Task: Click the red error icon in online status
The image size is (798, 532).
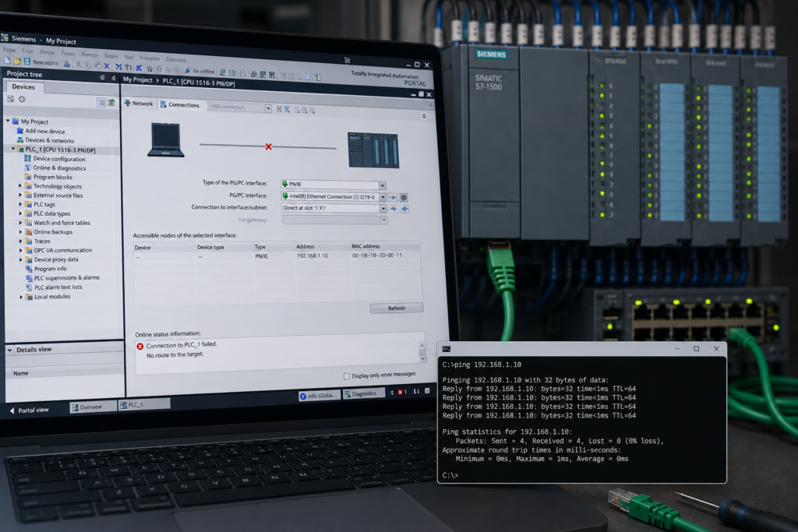Action: tap(140, 346)
